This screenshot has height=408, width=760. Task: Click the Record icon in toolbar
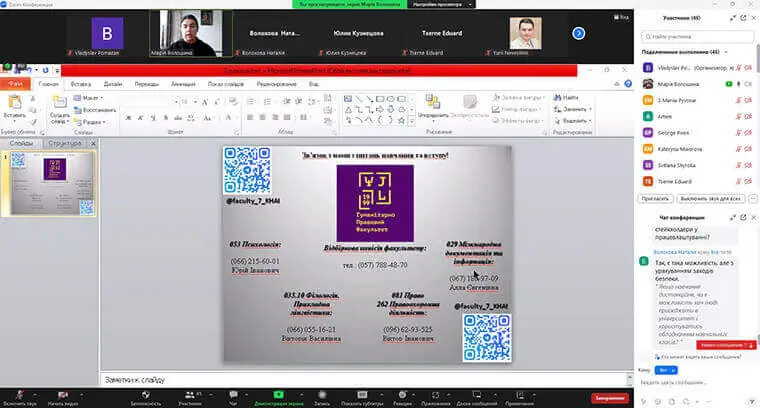coord(320,393)
